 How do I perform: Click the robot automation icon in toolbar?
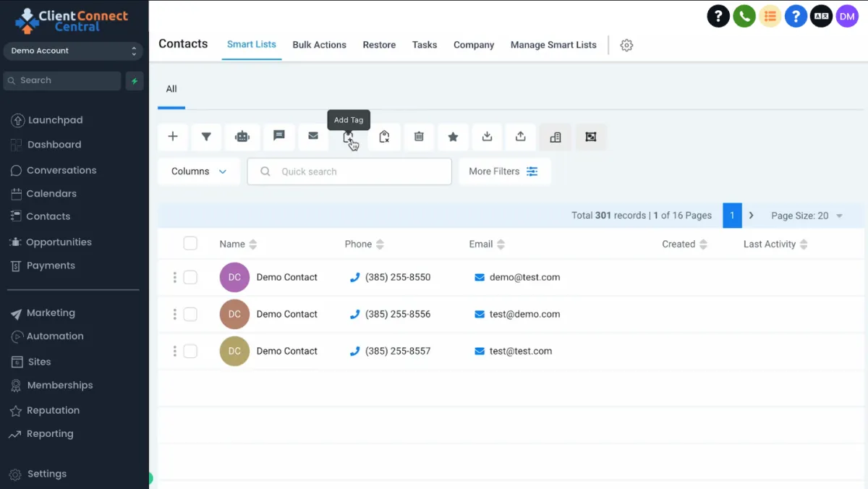(x=242, y=137)
